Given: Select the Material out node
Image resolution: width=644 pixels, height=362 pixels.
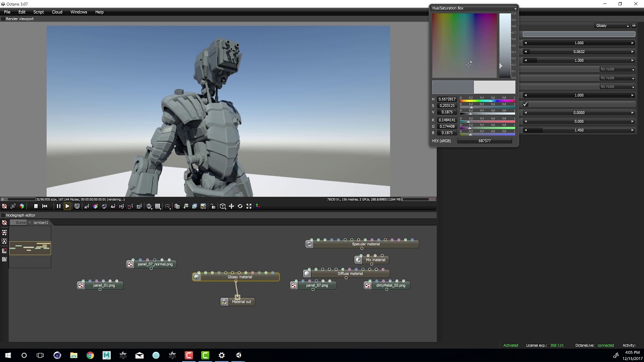Looking at the screenshot, I should point(237,302).
